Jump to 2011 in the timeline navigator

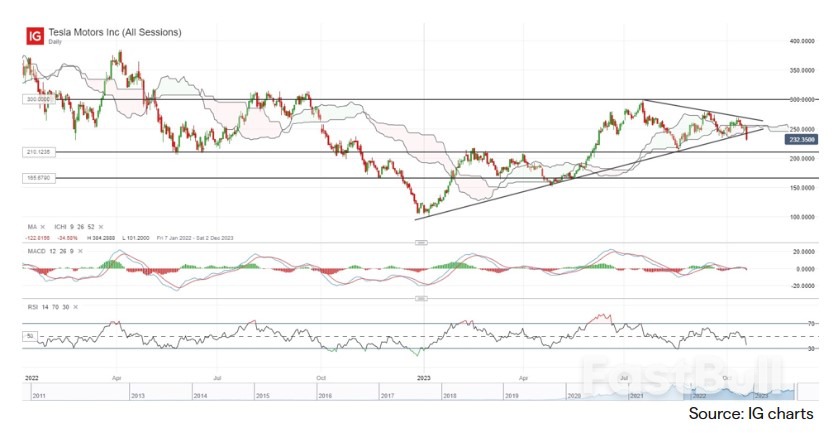39,396
